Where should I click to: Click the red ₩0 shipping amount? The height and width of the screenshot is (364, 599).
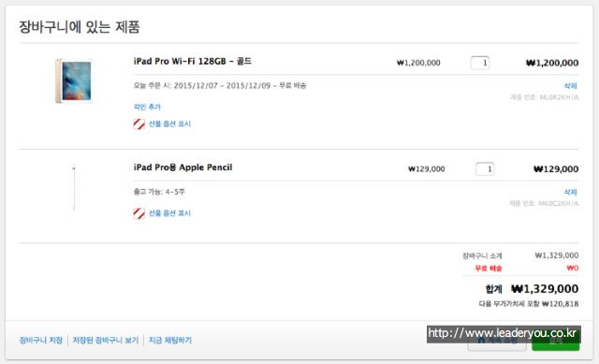point(572,269)
